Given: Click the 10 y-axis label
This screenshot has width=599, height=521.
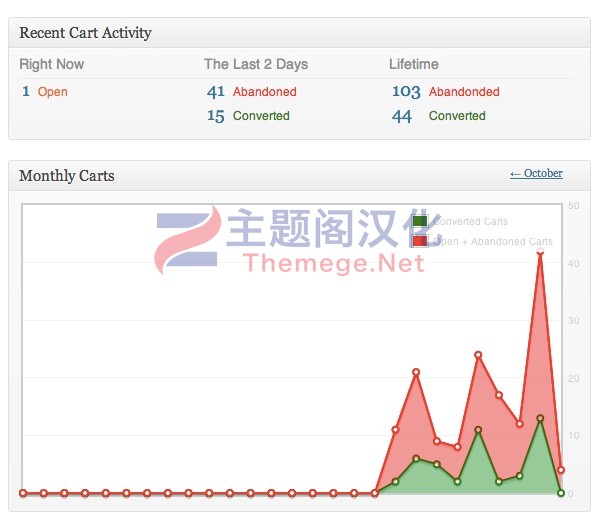Looking at the screenshot, I should point(573,436).
